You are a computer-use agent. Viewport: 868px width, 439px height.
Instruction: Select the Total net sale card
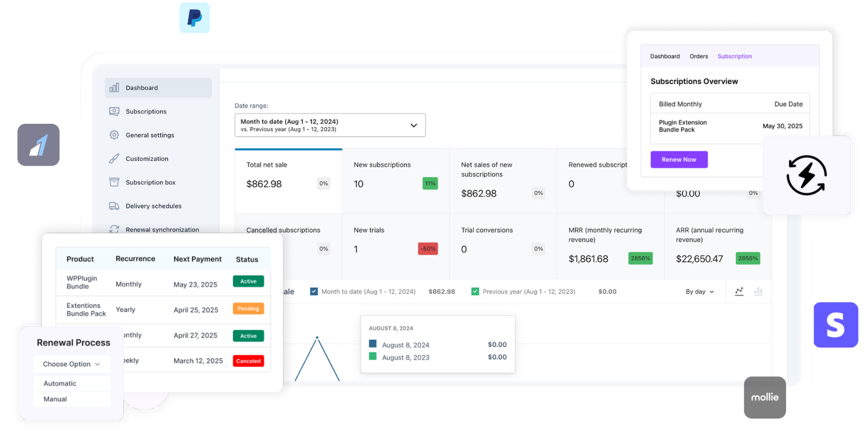point(288,181)
